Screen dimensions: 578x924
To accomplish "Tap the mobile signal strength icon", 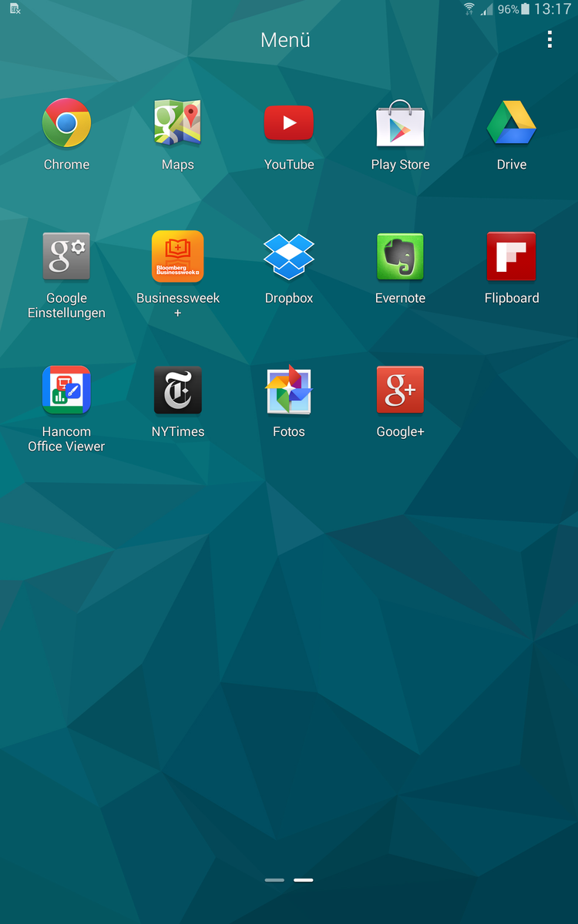I will point(486,9).
